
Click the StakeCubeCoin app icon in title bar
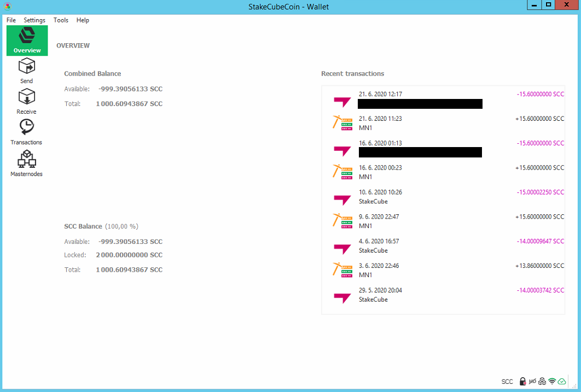[x=8, y=7]
